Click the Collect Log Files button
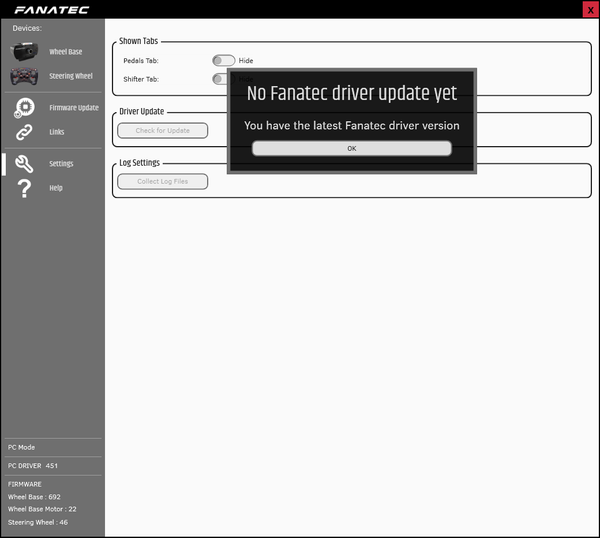Viewport: 600px width, 538px height. [163, 181]
